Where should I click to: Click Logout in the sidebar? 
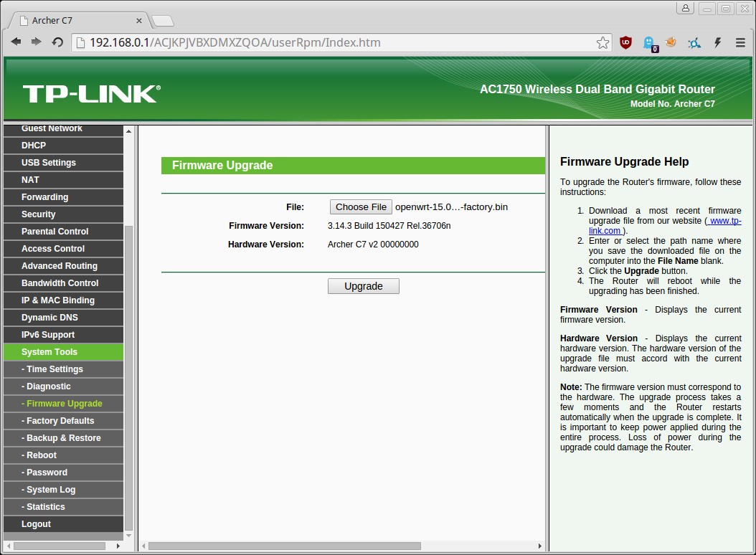64,523
